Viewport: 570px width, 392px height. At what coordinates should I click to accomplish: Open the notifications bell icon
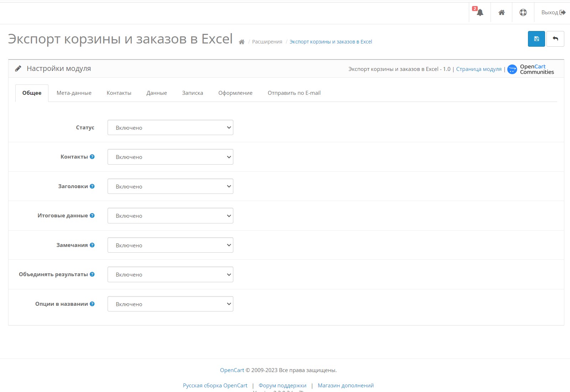pos(480,12)
